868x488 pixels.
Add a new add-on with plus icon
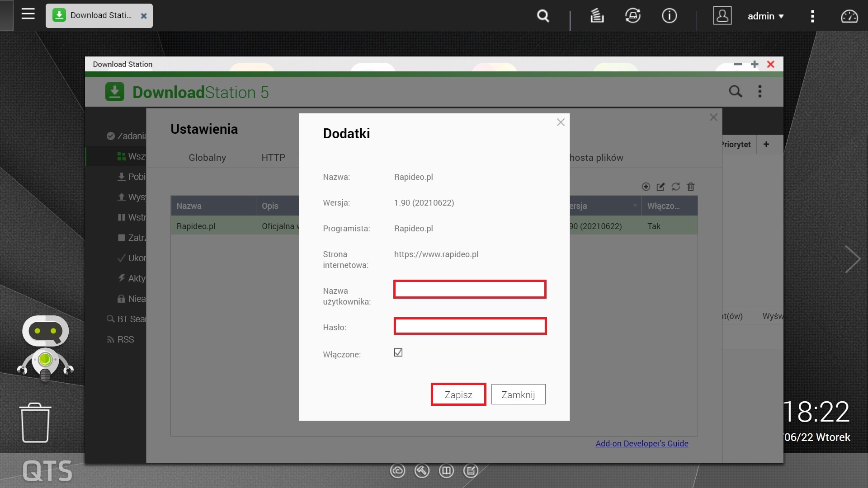(646, 187)
